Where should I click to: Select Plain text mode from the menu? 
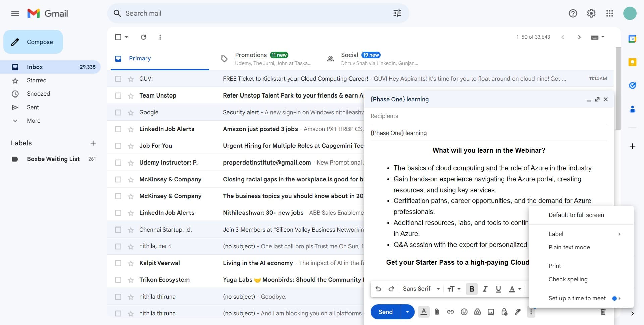[569, 247]
